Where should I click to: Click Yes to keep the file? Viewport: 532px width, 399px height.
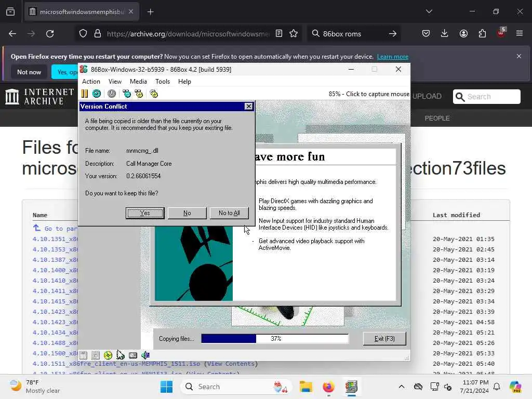145,213
